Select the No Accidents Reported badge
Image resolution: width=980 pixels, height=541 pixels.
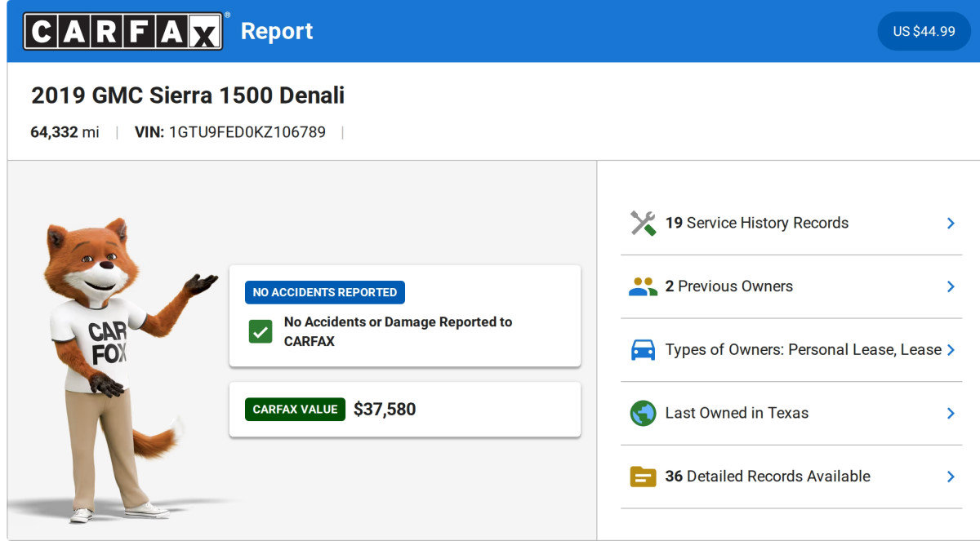[x=324, y=292]
